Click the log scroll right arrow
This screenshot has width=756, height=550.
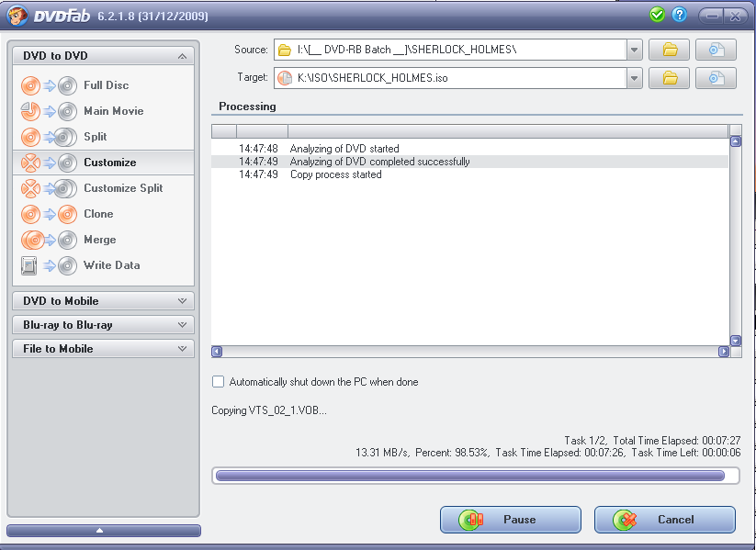[724, 352]
